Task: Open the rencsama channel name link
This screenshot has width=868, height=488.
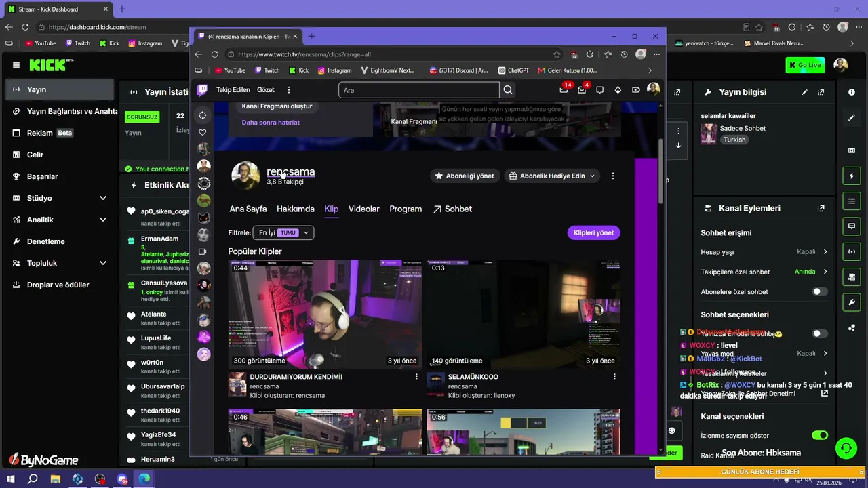Action: [290, 172]
